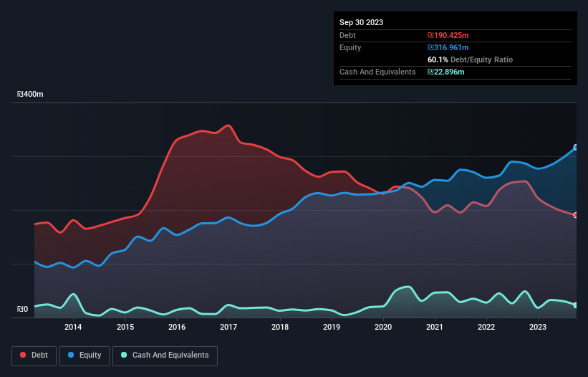
Task: Click Cash And Equivalents label in tooltip
Action: pos(377,72)
